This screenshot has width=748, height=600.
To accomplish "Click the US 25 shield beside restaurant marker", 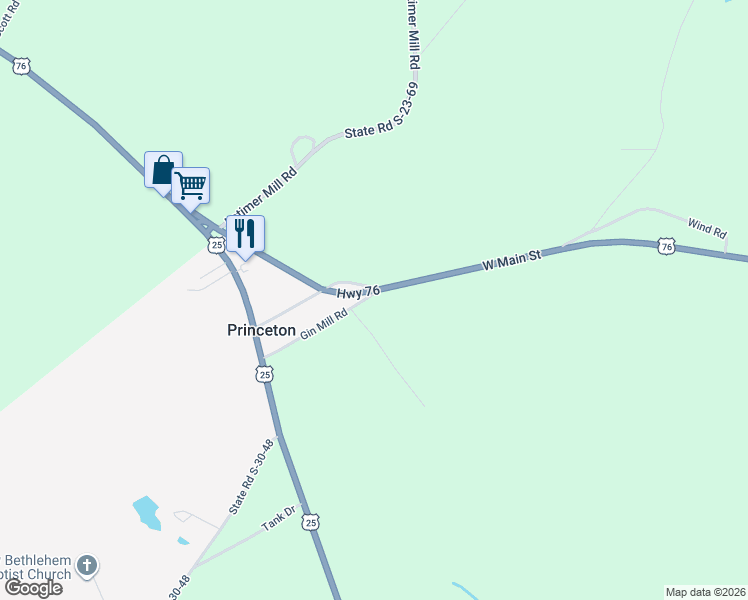I will click(217, 245).
